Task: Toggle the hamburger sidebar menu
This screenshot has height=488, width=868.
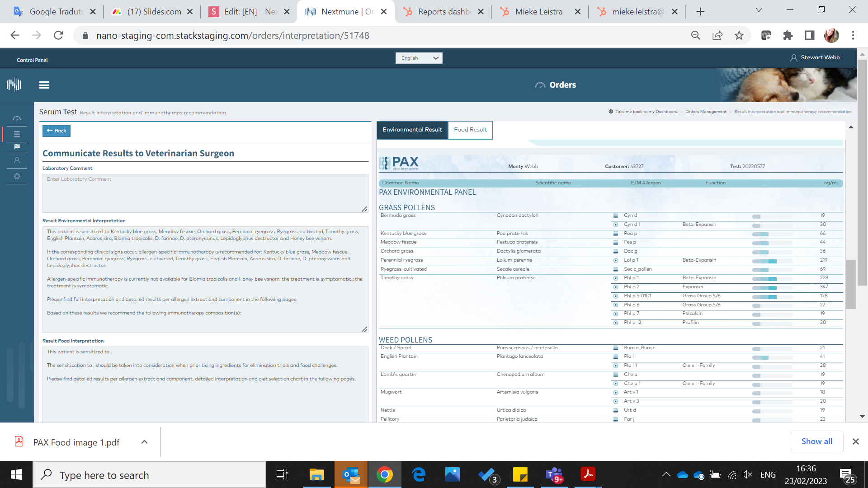Action: [44, 85]
